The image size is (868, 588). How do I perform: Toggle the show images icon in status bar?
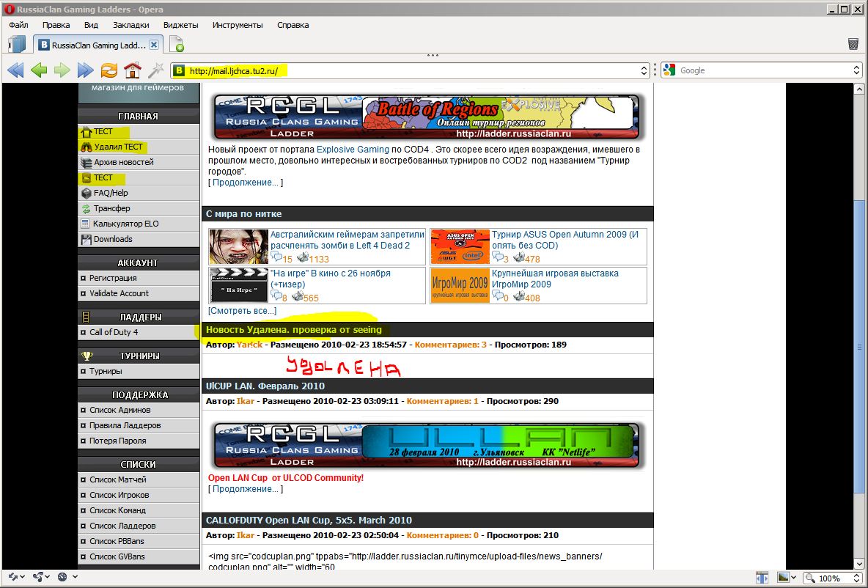783,578
